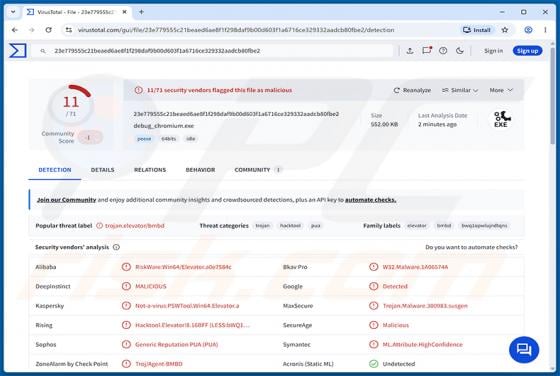
Task: Click the EXE file type icon
Action: tap(501, 119)
